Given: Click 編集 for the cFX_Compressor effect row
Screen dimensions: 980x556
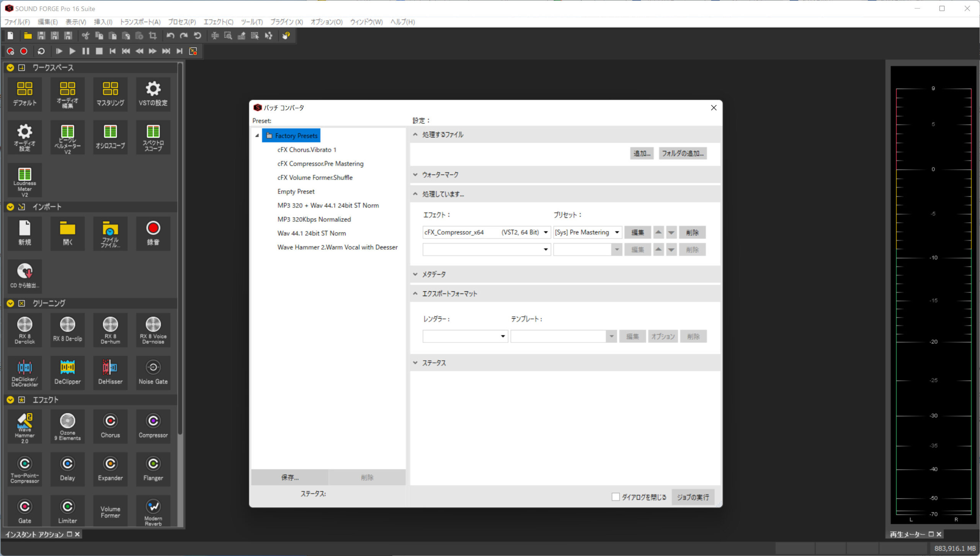Looking at the screenshot, I should tap(637, 232).
